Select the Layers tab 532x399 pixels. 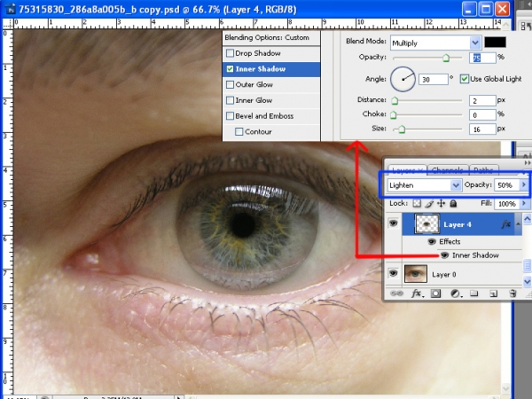click(406, 170)
